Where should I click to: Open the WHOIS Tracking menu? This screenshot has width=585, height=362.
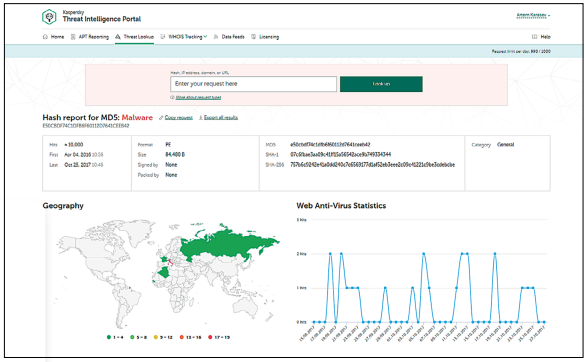[184, 37]
